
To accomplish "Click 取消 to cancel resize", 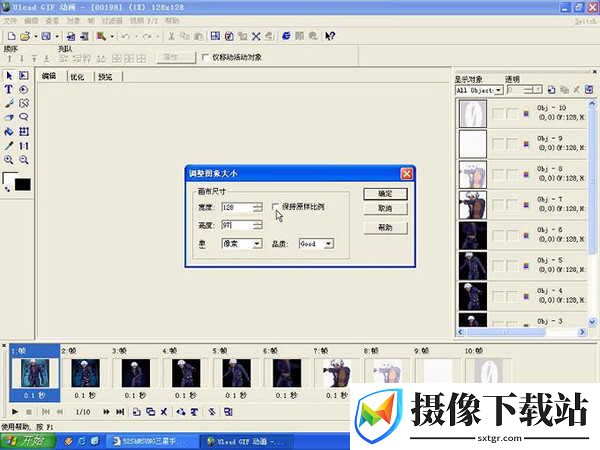I will (385, 209).
